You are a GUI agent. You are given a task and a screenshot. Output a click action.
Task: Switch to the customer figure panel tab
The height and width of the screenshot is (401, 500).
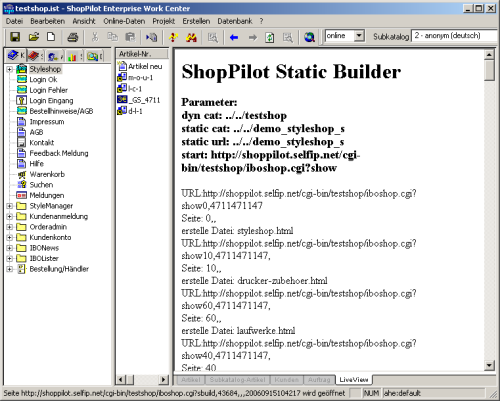click(x=55, y=56)
